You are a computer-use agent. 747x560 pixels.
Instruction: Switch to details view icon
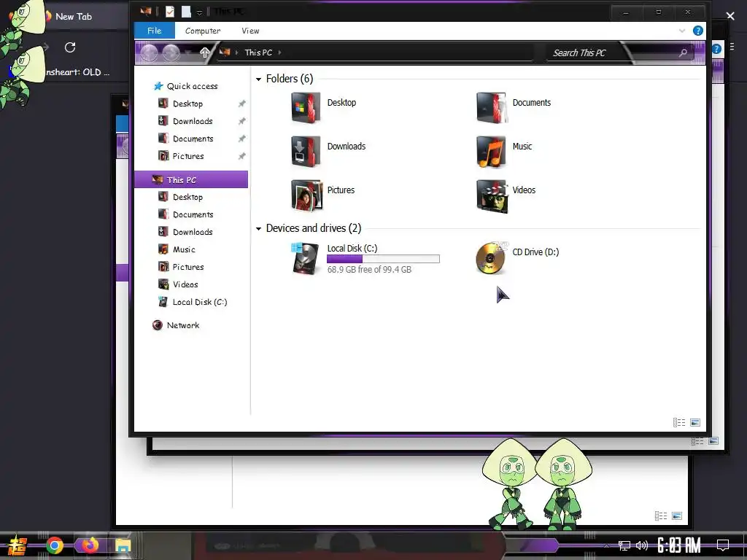[679, 422]
